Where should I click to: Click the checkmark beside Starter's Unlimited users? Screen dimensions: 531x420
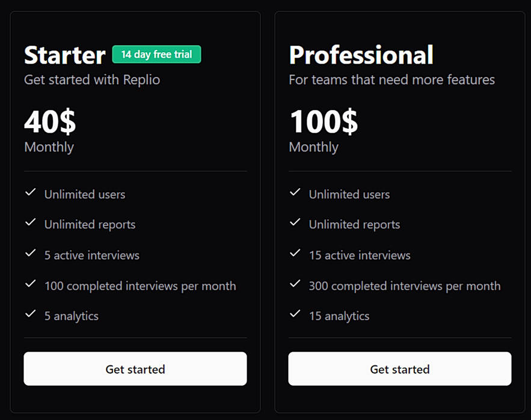pyautogui.click(x=31, y=192)
